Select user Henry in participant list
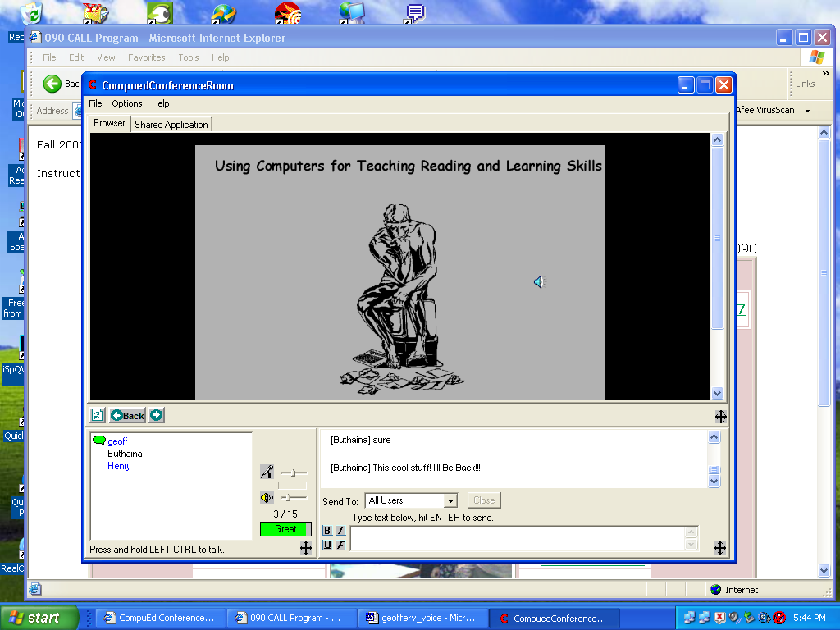This screenshot has width=840, height=630. [119, 466]
